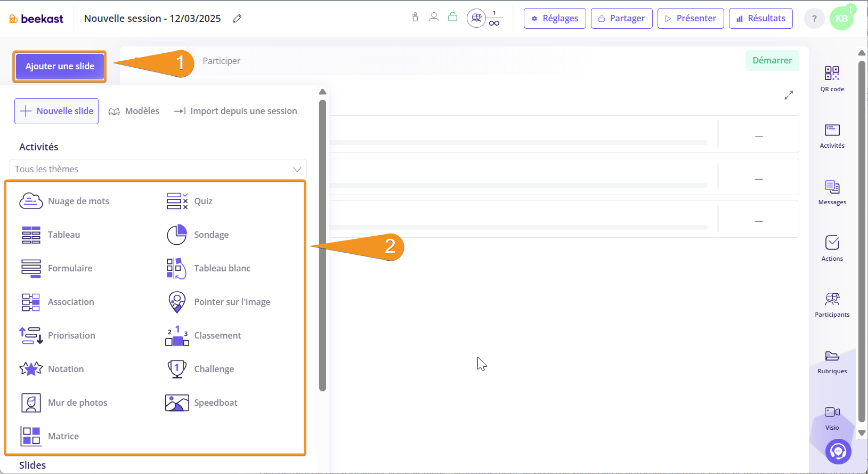Image resolution: width=868 pixels, height=474 pixels.
Task: Click the activities panel scrollbar
Action: coord(322,245)
